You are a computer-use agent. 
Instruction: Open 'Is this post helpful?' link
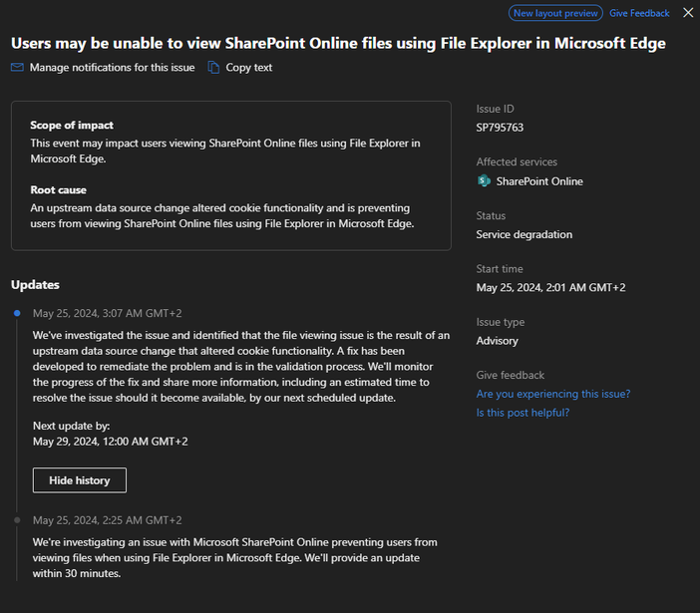(x=523, y=413)
